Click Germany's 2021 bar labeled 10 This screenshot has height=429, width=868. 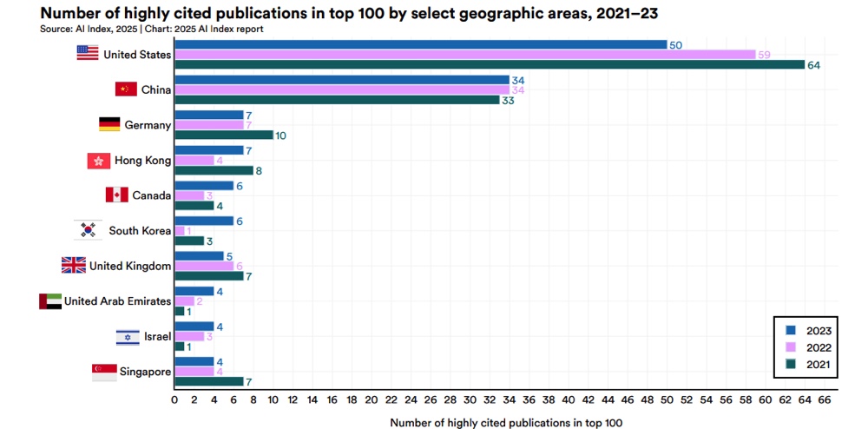(x=224, y=135)
